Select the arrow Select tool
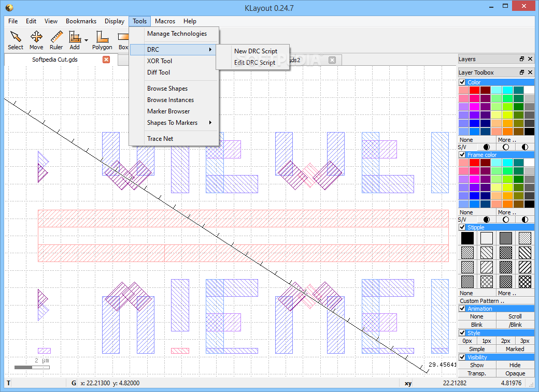539x392 pixels. tap(16, 40)
